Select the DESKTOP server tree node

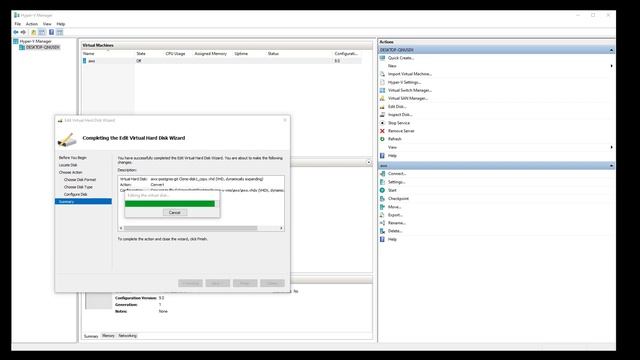[x=42, y=47]
